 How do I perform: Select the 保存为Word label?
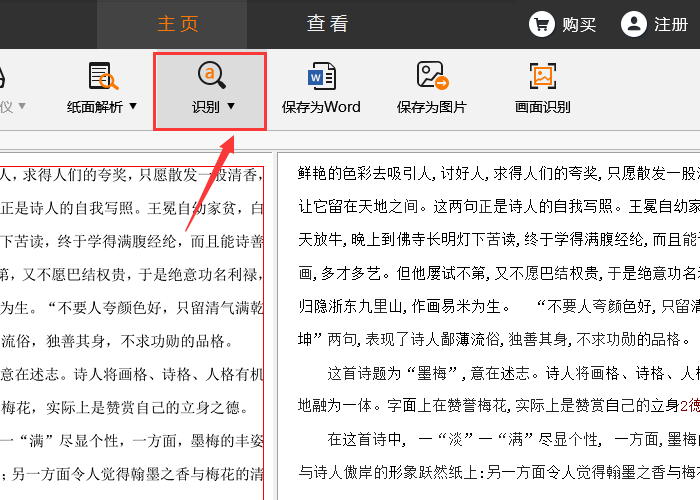point(321,107)
